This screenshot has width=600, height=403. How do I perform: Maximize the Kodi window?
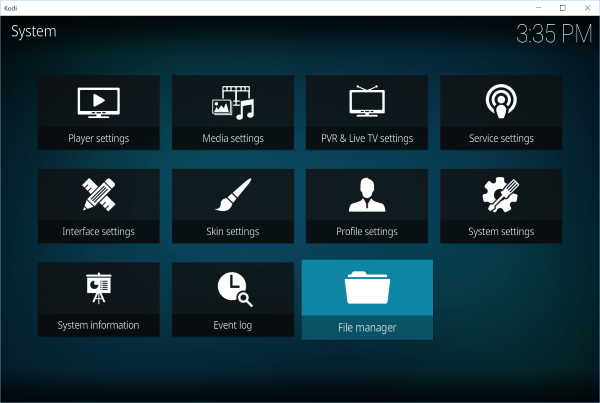[562, 7]
